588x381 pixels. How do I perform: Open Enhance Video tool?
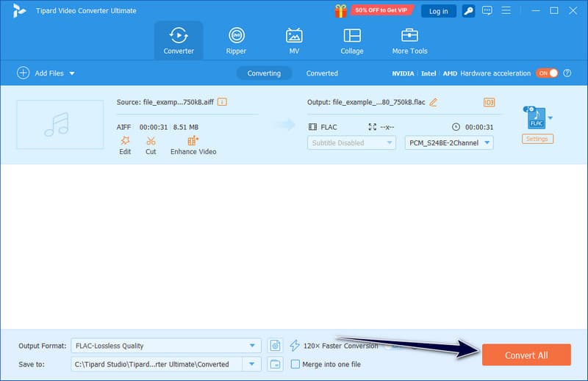[193, 146]
